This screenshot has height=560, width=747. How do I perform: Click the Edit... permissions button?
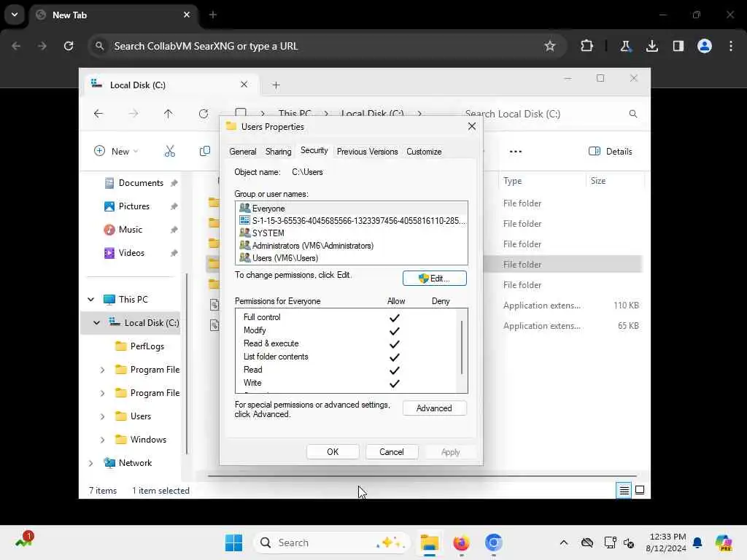tap(435, 278)
